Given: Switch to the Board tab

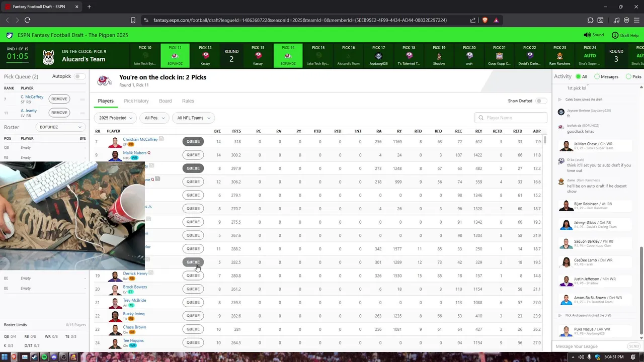Looking at the screenshot, I should (x=166, y=101).
